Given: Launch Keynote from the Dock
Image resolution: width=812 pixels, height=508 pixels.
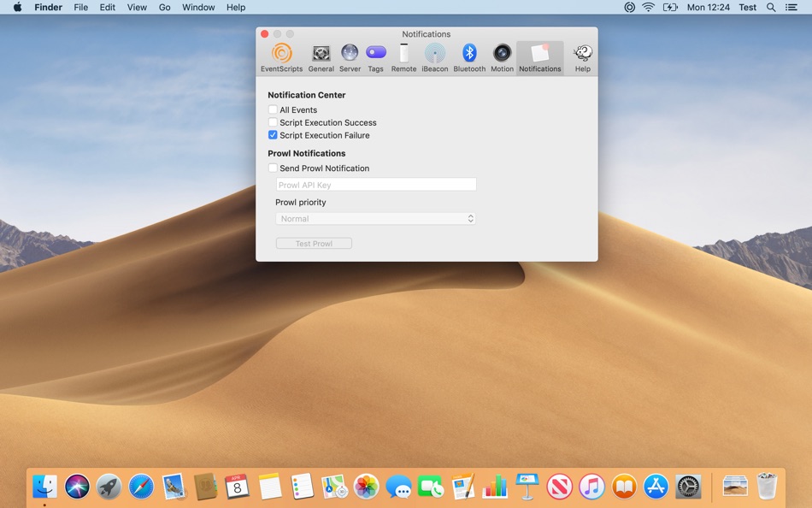Looking at the screenshot, I should pos(527,487).
